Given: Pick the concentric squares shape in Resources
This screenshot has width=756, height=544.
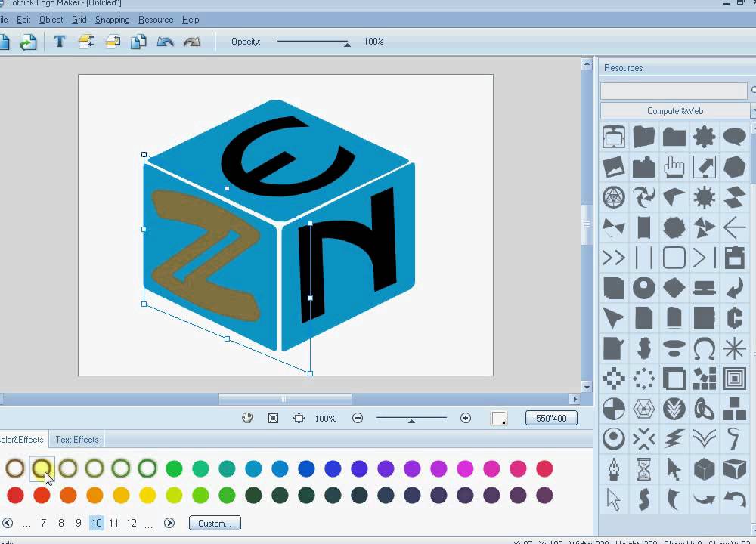Looking at the screenshot, I should pos(734,379).
